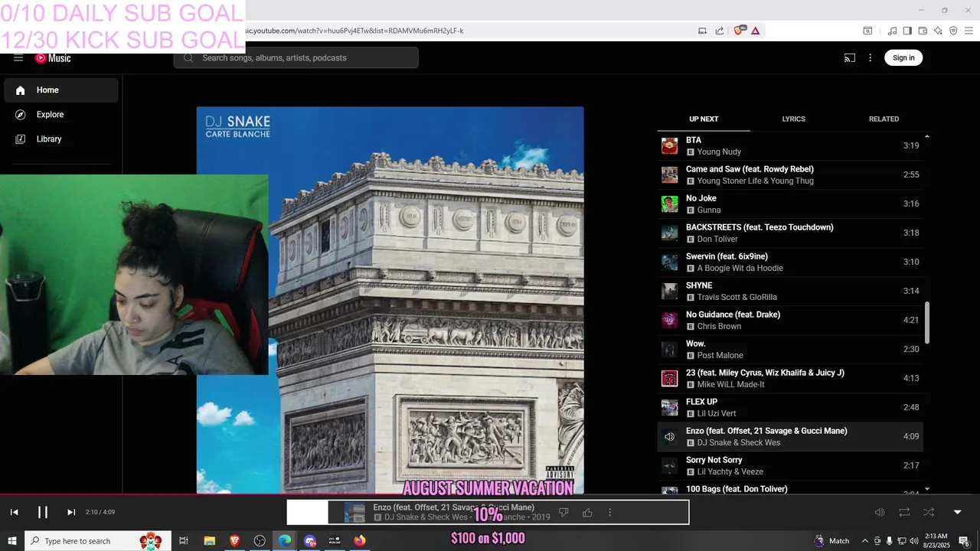
Task: Play BACKSTREETS by Don Toliver
Action: click(790, 233)
